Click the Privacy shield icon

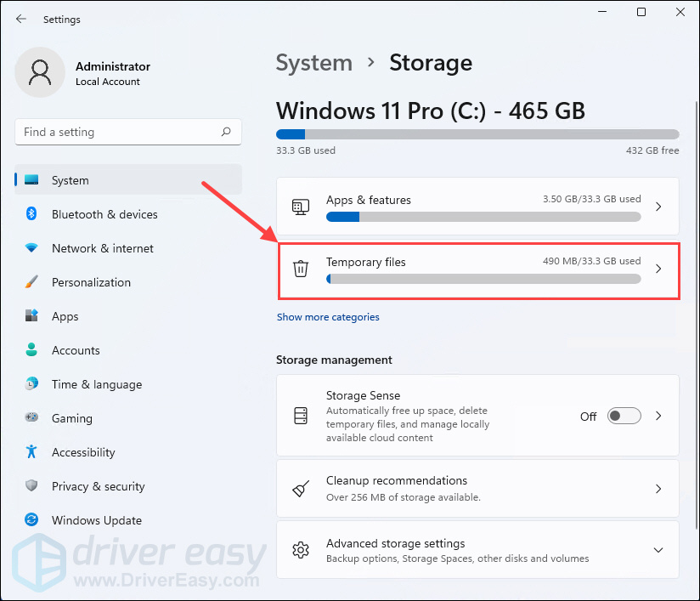(x=31, y=485)
